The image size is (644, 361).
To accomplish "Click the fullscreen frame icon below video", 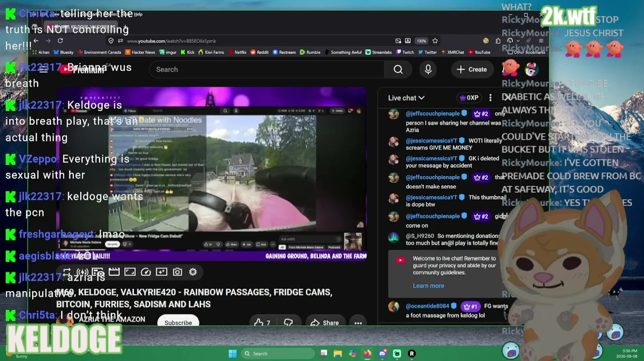I will click(x=130, y=272).
